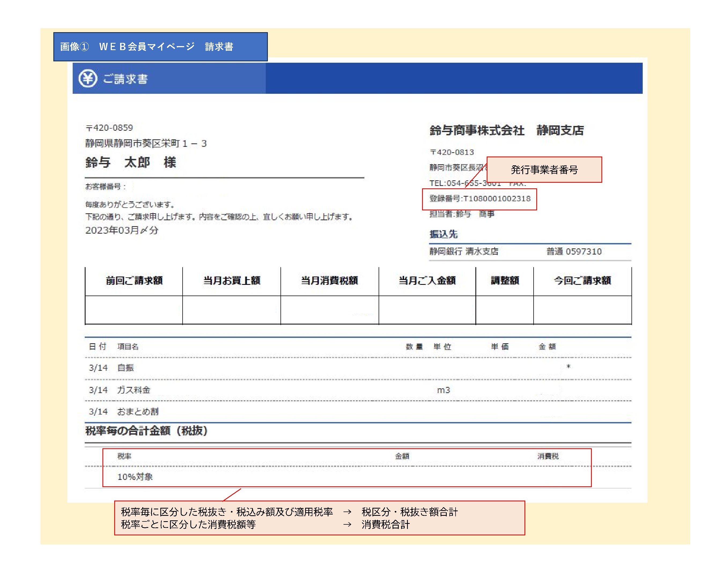Select the 前回ご請求額 column header
Image resolution: width=728 pixels, height=582 pixels.
(134, 281)
